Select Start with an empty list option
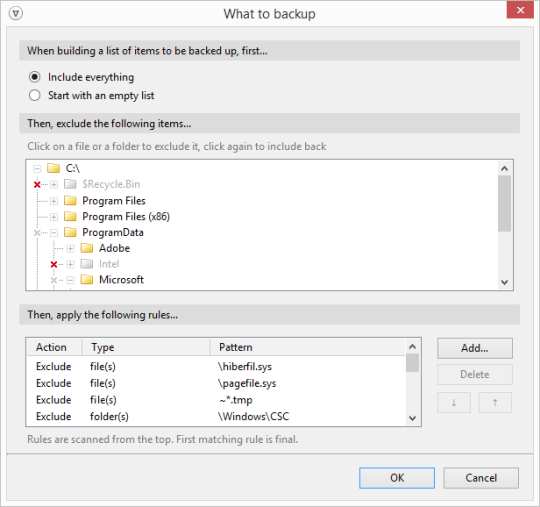 pyautogui.click(x=34, y=95)
